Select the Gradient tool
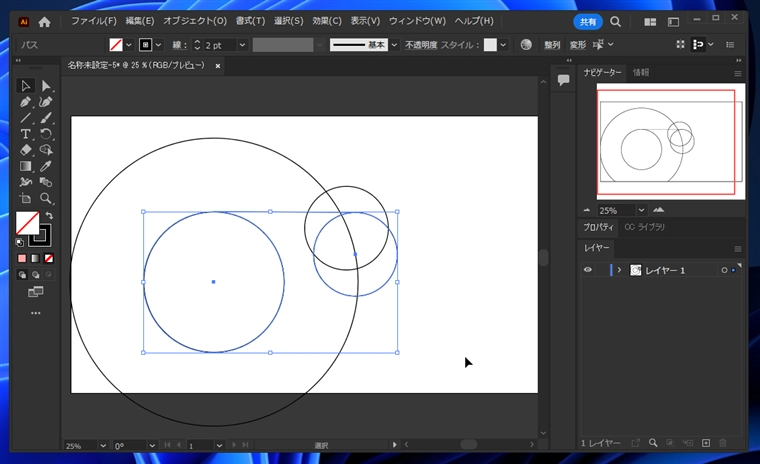The width and height of the screenshot is (760, 464). (25, 166)
